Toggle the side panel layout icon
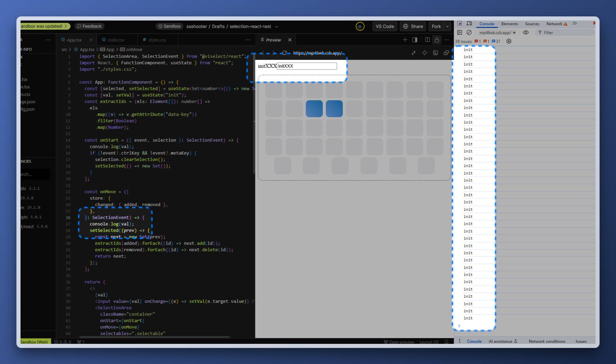This screenshot has height=364, width=616. click(x=415, y=40)
